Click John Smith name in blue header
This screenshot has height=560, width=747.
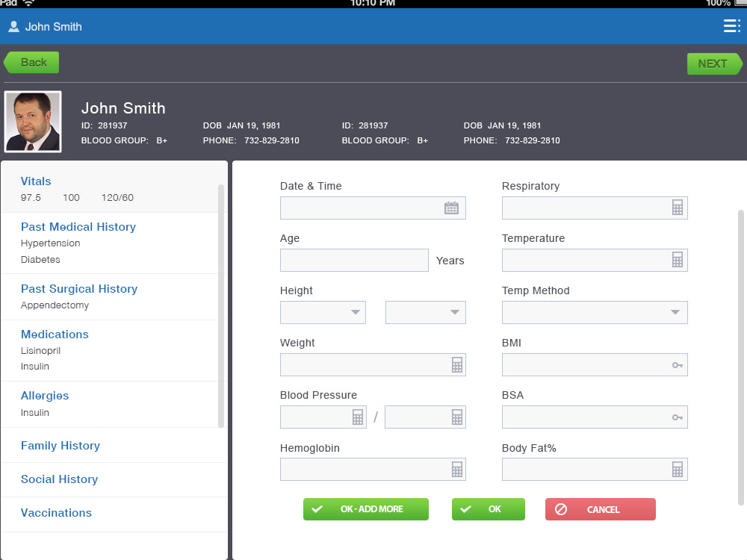click(53, 27)
